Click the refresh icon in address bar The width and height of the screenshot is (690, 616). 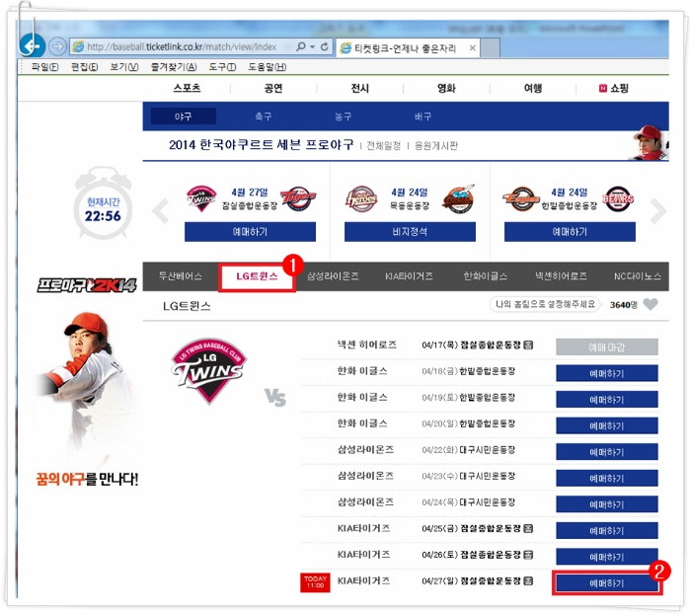click(x=325, y=46)
